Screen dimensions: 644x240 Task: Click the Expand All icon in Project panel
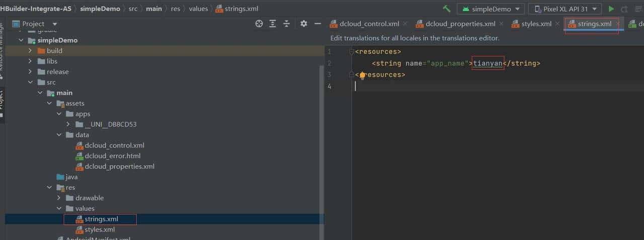(x=273, y=24)
